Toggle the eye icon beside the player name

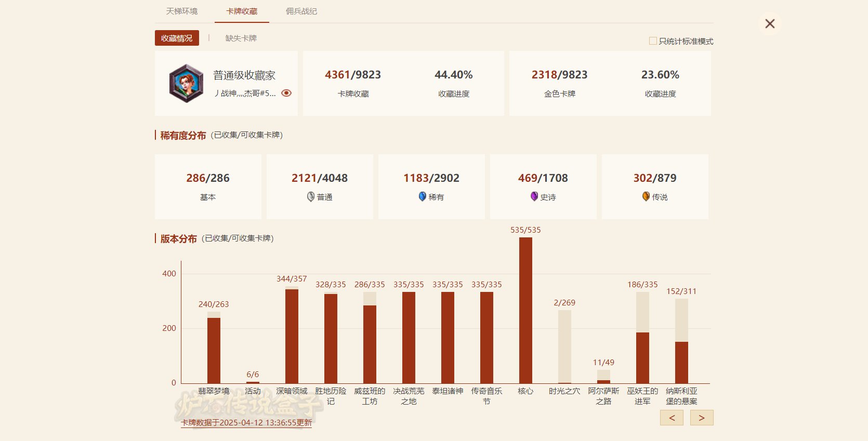286,93
